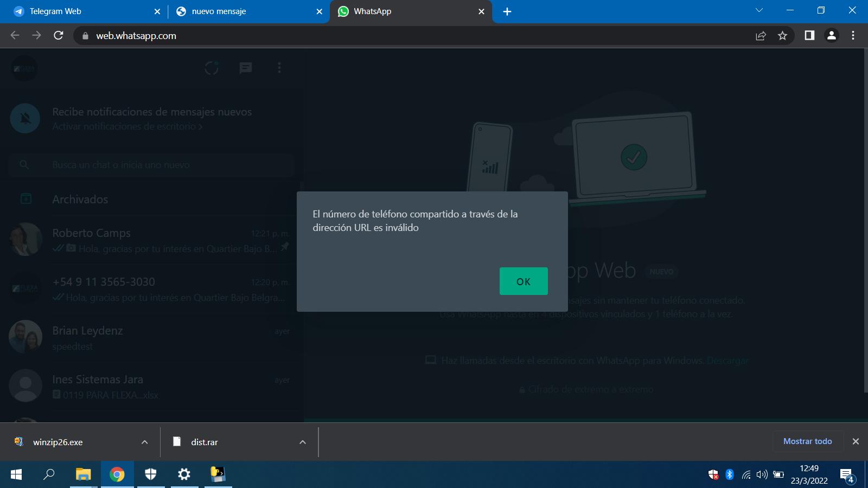Open a new browser tab

coord(507,11)
